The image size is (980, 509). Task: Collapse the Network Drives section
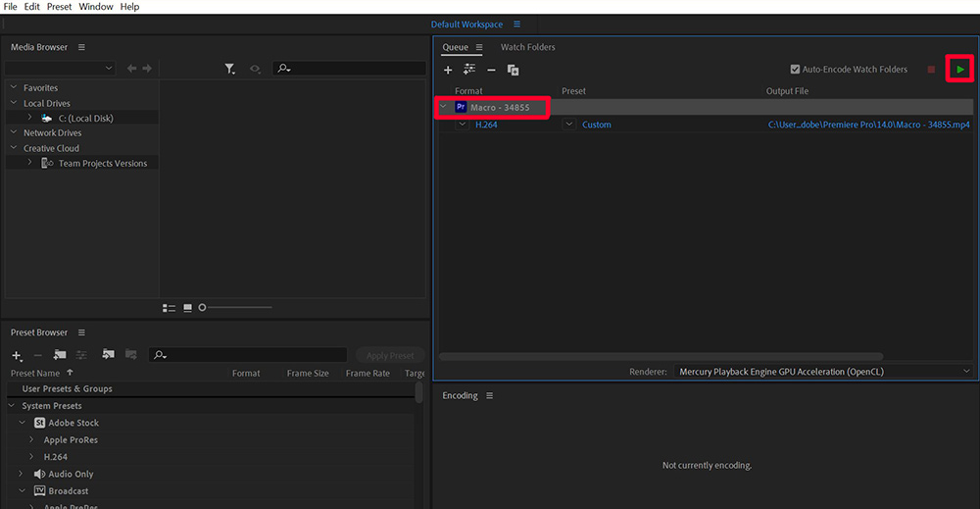coord(14,132)
